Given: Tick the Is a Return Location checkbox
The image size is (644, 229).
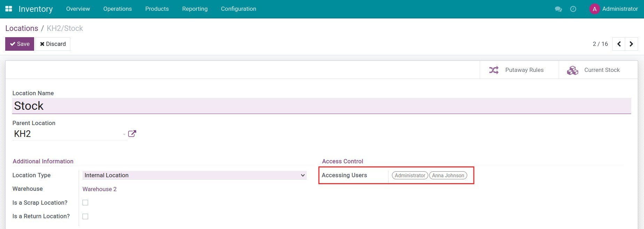Looking at the screenshot, I should coord(85,216).
